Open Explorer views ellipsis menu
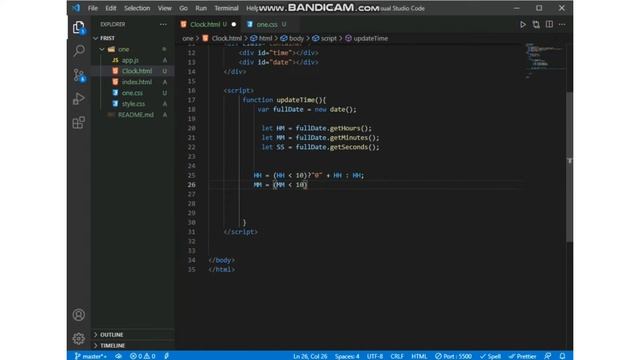Image resolution: width=640 pixels, height=360 pixels. pyautogui.click(x=163, y=24)
